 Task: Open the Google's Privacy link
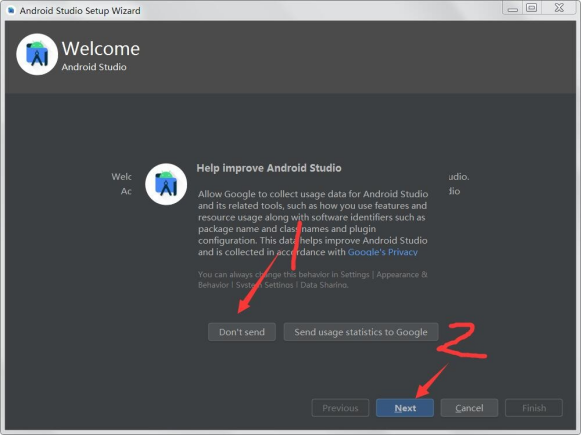[382, 252]
